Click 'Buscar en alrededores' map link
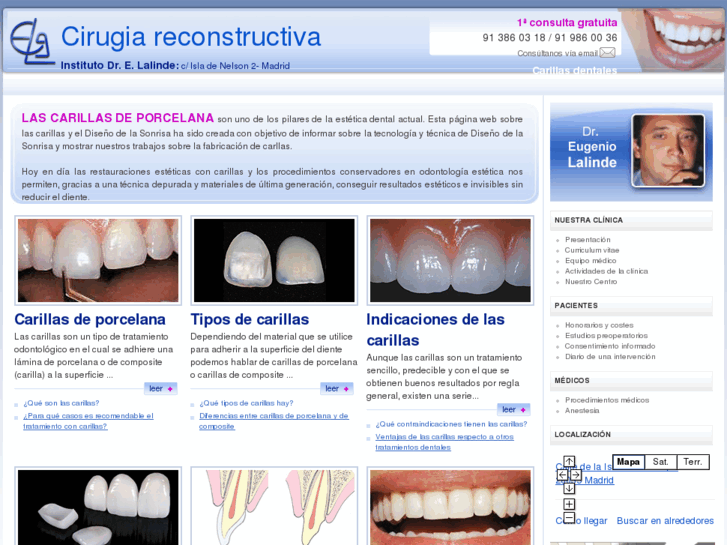Screen dimensions: 727x545 point(665,521)
